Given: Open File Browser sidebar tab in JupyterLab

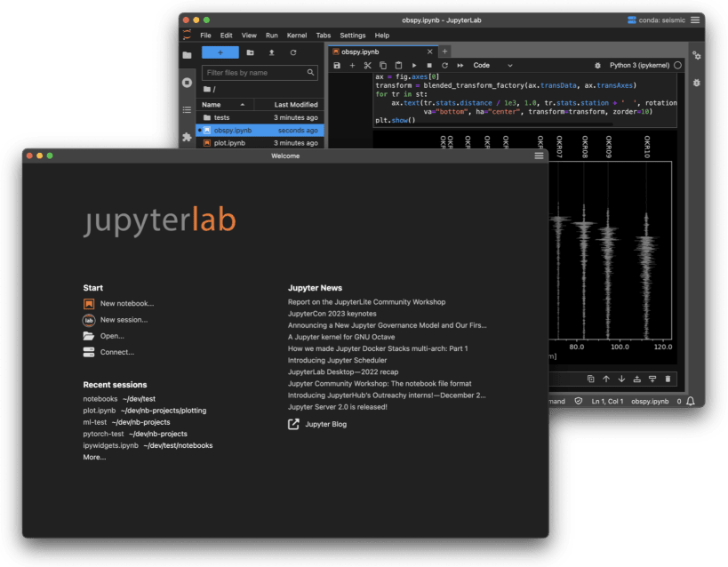Looking at the screenshot, I should point(187,55).
